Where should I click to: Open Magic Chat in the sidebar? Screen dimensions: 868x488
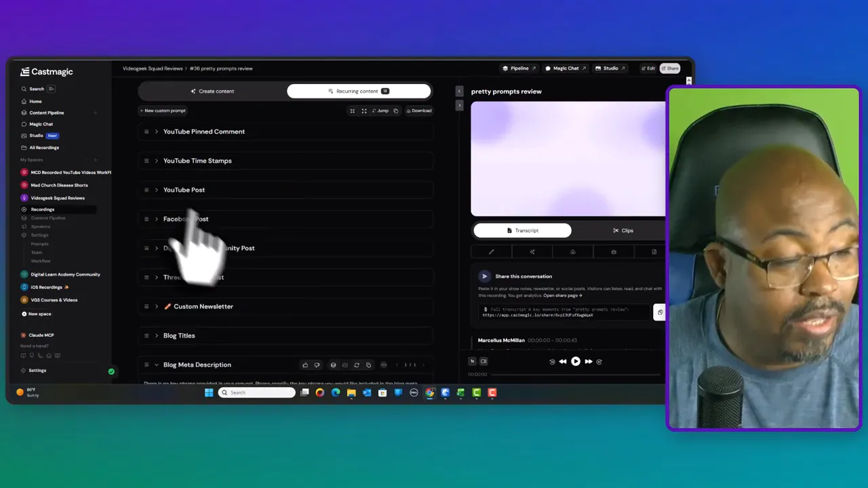point(41,124)
